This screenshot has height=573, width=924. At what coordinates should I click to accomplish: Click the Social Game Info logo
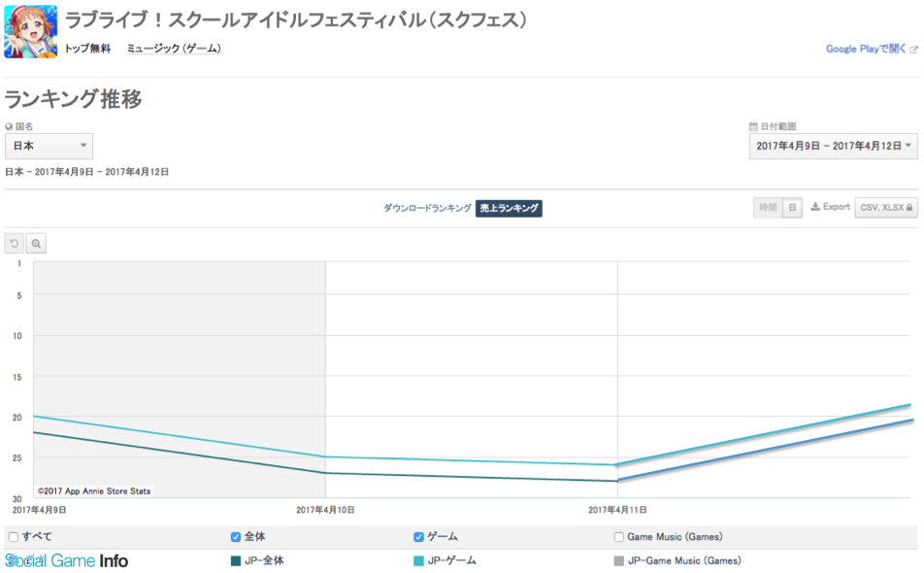coord(67,560)
